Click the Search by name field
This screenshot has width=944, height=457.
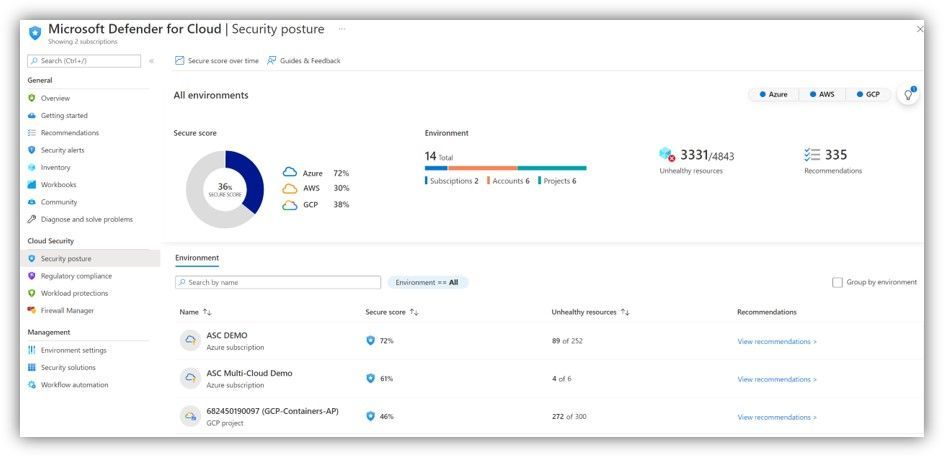pos(278,282)
